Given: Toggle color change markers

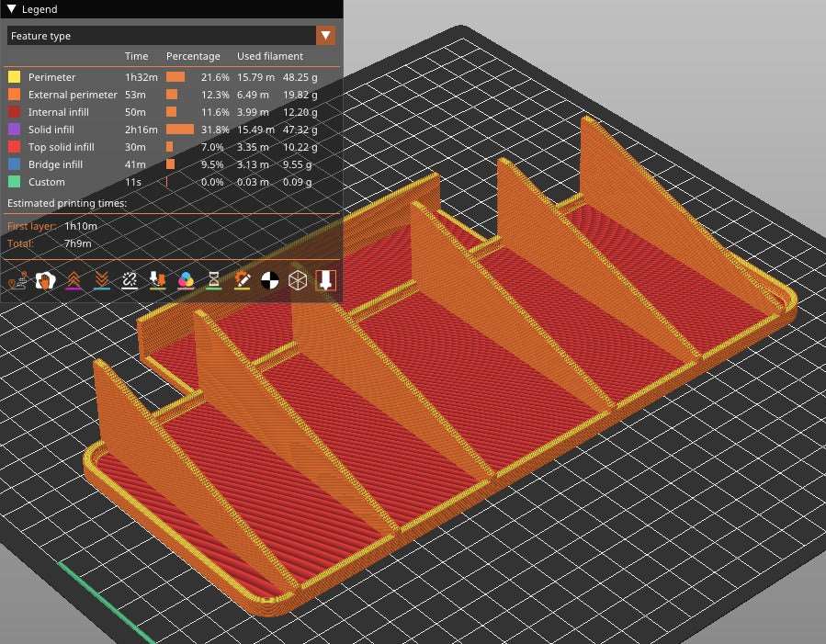Looking at the screenshot, I should click(x=186, y=281).
